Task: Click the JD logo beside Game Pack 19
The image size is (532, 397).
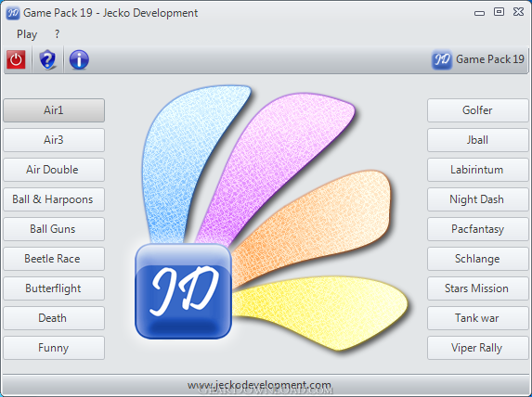Action: click(442, 59)
